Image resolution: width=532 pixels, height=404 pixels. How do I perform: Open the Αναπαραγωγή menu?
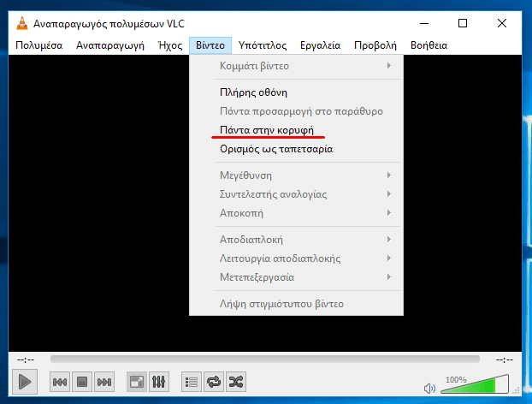click(110, 45)
